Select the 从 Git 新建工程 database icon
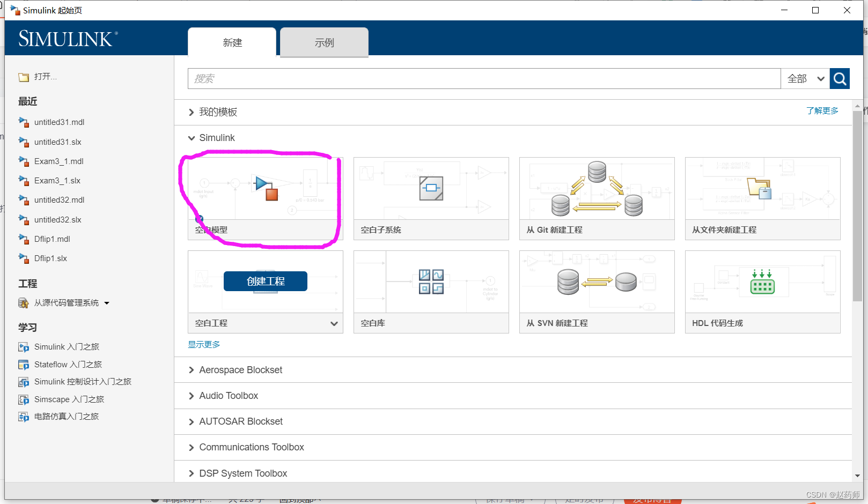Viewport: 868px width, 504px height. 597,189
